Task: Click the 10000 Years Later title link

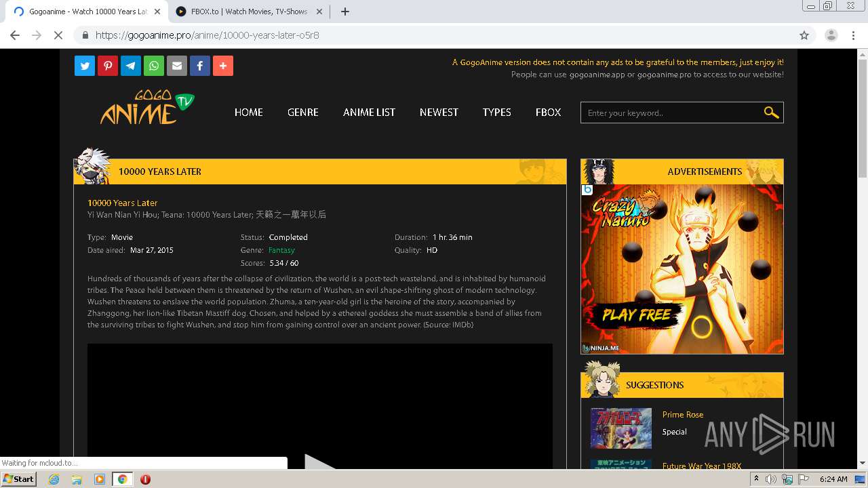Action: coord(123,203)
